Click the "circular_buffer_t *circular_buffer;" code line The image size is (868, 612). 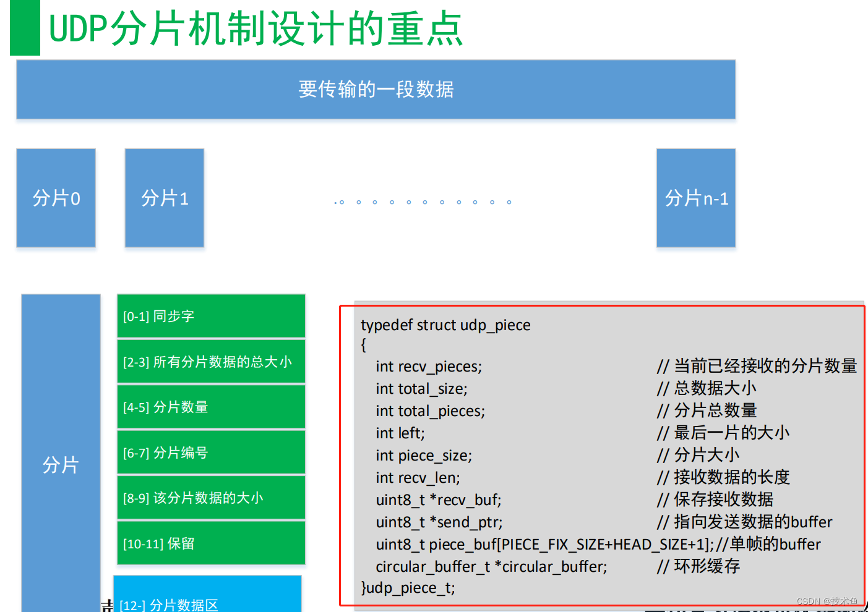(x=491, y=567)
